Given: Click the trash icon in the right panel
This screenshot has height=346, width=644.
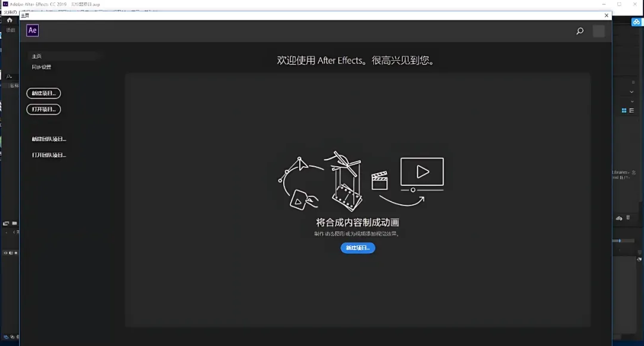Looking at the screenshot, I should pos(628,218).
